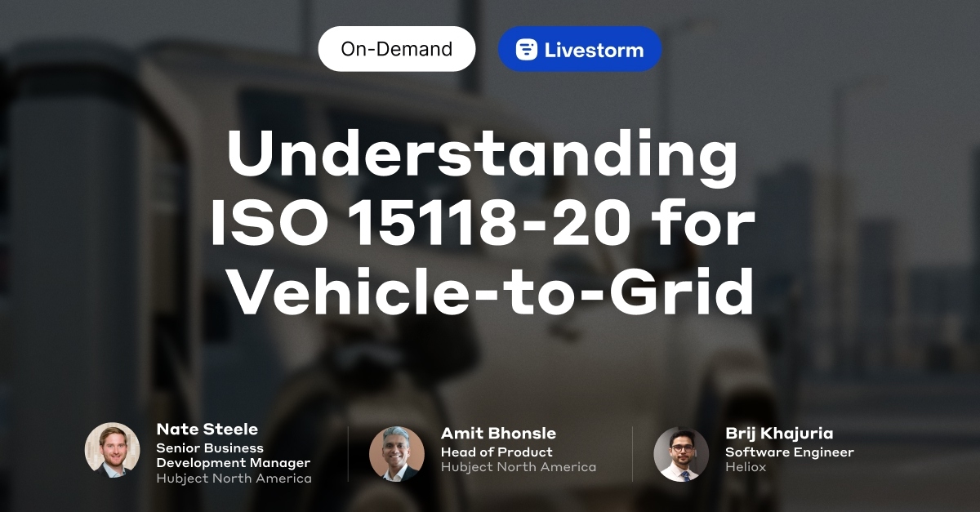Screen dimensions: 980x512
Task: Click the Head of Product text
Action: coord(497,452)
